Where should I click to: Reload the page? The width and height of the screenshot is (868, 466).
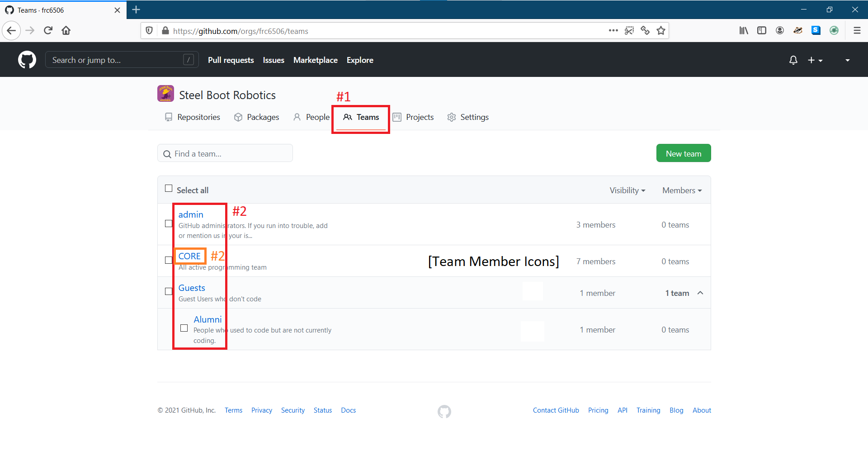[48, 31]
